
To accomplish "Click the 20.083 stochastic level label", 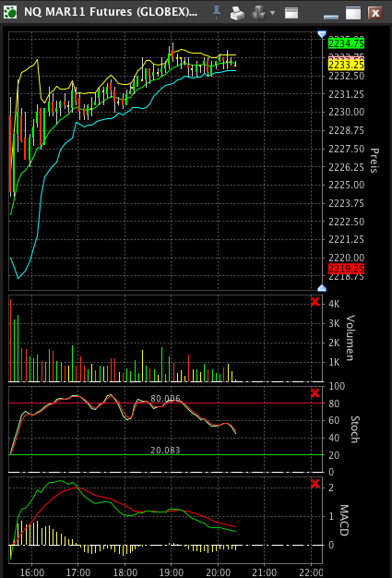I will [x=165, y=450].
